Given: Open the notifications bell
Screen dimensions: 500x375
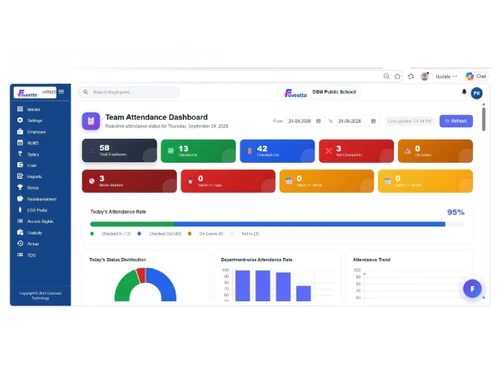Looking at the screenshot, I should click(x=464, y=92).
